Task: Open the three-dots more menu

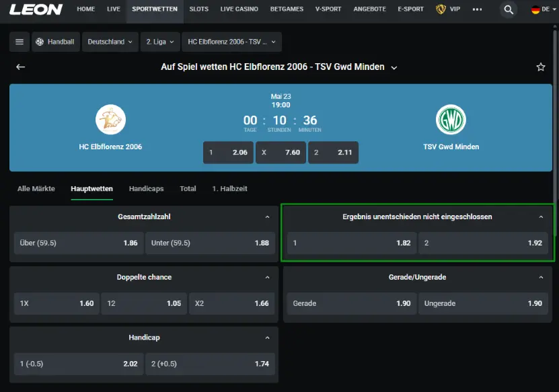Action: click(477, 9)
